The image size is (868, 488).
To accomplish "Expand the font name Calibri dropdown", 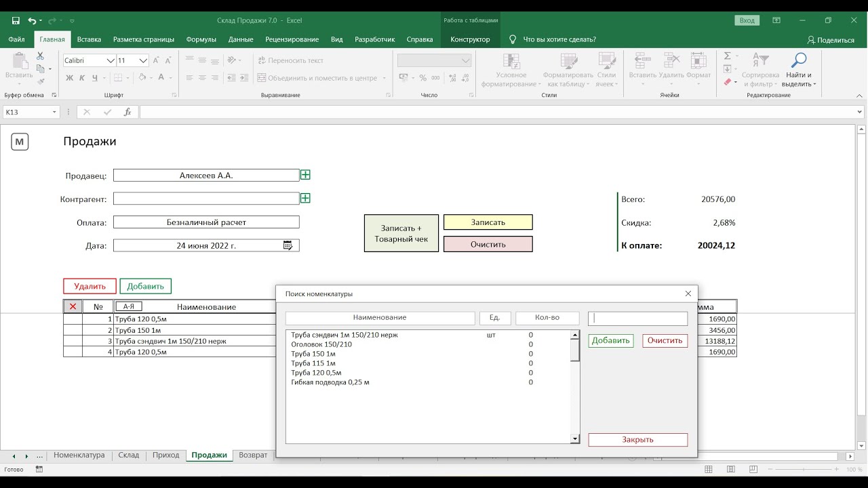I will (x=111, y=60).
